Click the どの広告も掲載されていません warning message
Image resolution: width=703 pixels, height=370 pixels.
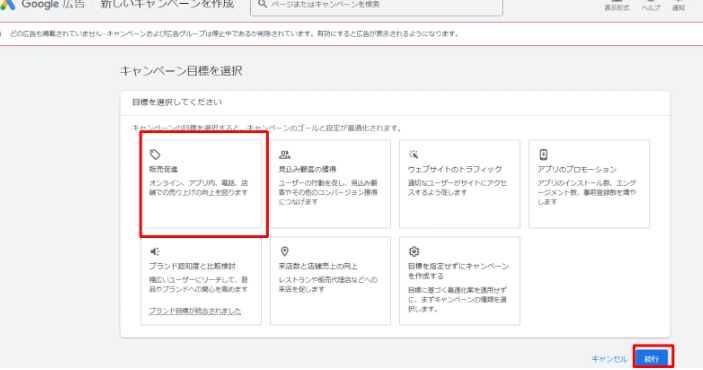point(234,34)
